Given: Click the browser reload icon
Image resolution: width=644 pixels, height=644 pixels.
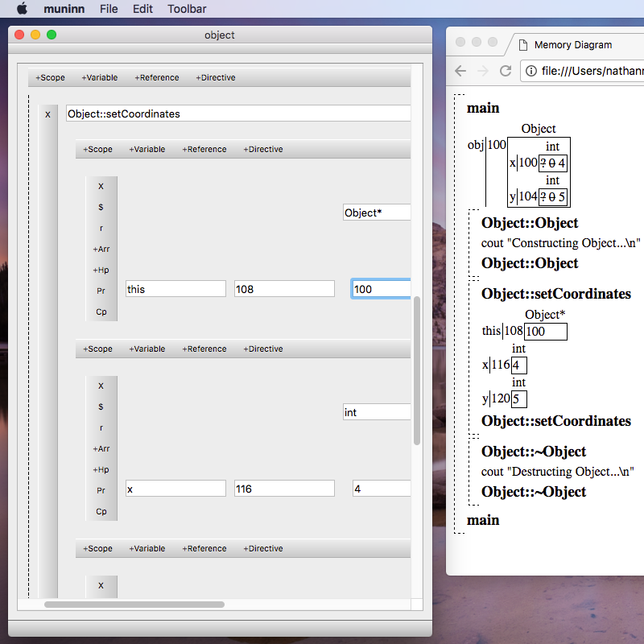Looking at the screenshot, I should tap(506, 71).
